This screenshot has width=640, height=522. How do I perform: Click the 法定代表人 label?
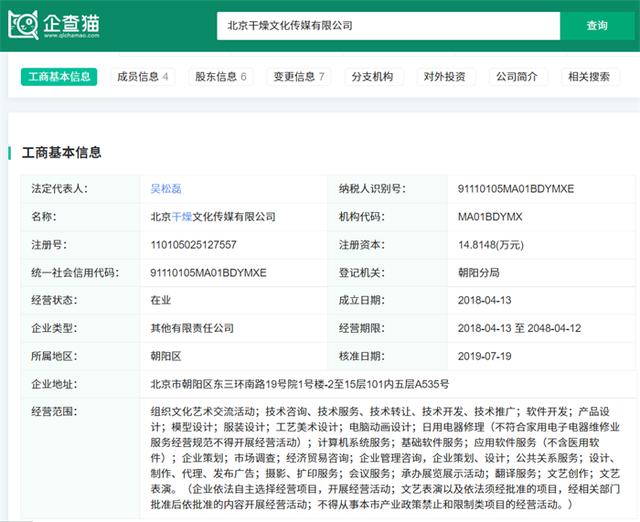(60, 189)
